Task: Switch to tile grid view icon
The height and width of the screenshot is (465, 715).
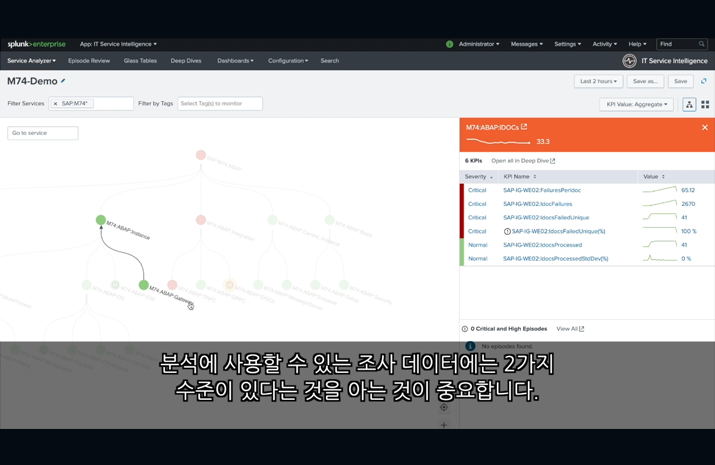Action: (705, 104)
